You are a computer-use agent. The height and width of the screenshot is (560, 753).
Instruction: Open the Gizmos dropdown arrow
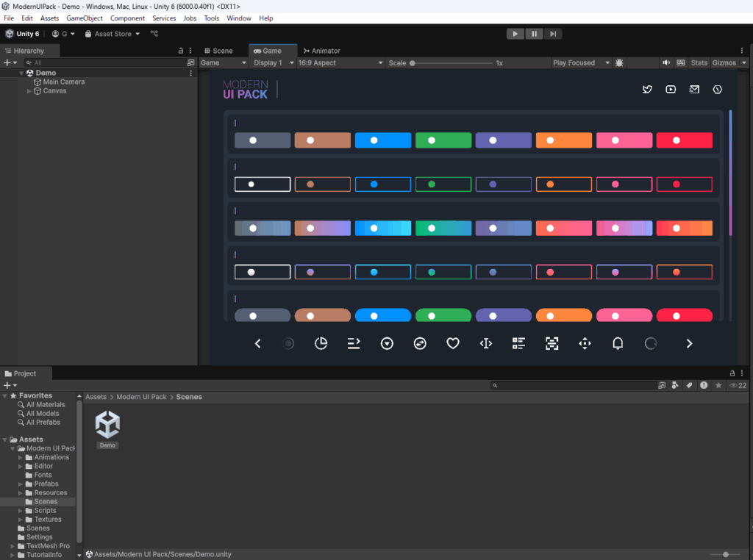pyautogui.click(x=744, y=63)
